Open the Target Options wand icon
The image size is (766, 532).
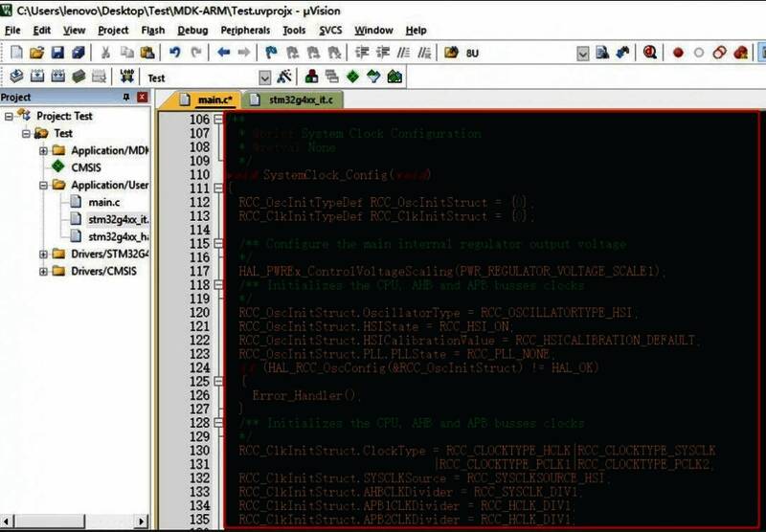click(x=284, y=77)
